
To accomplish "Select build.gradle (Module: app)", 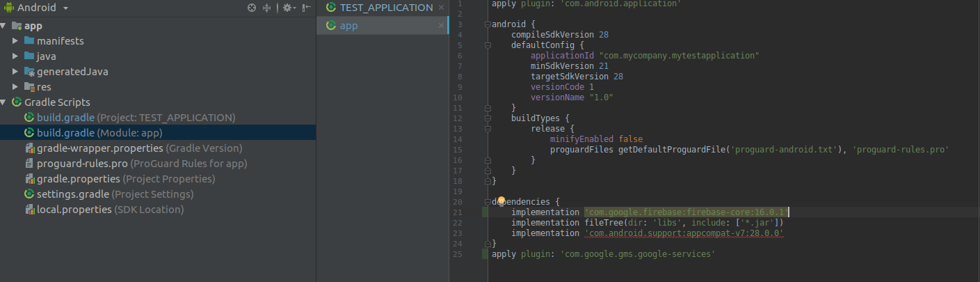I will 100,133.
